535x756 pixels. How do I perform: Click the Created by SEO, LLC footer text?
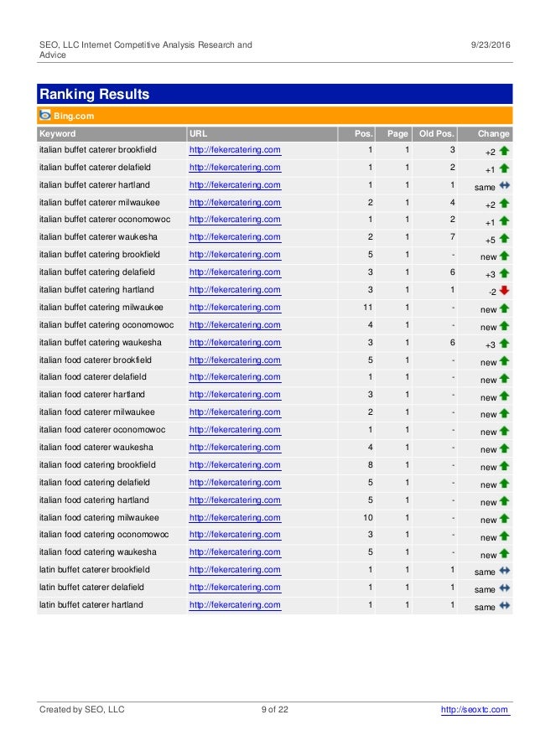point(82,709)
